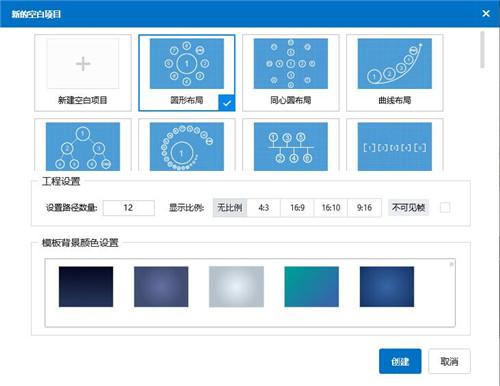Choose the tree hierarchy layout template

pyautogui.click(x=83, y=145)
